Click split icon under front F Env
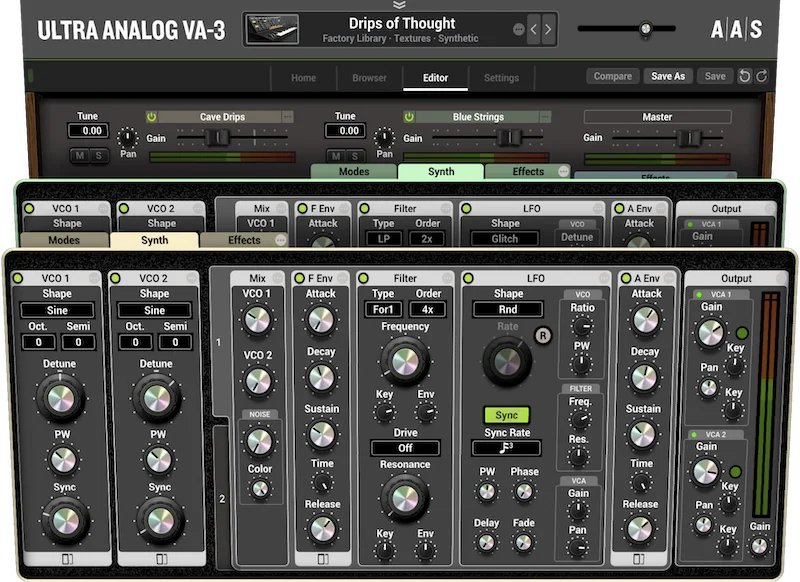Screen dimensions: 800x582 click(x=323, y=559)
